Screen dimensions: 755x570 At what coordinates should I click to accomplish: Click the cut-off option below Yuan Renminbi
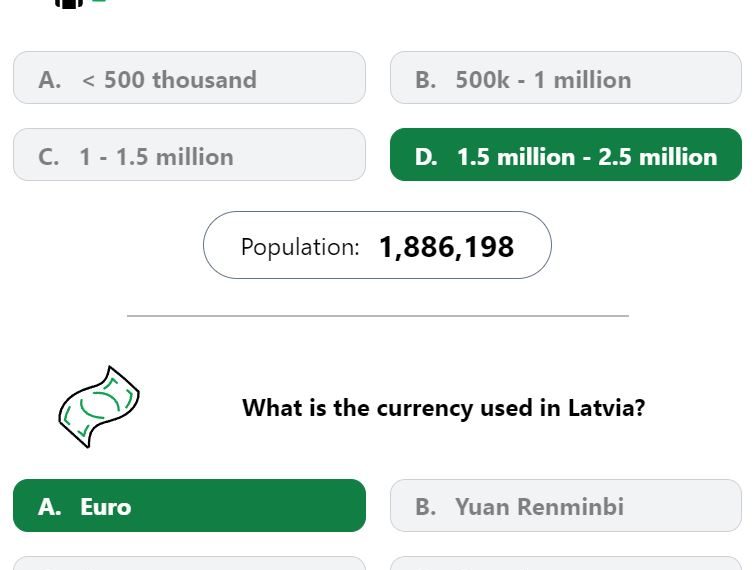566,563
